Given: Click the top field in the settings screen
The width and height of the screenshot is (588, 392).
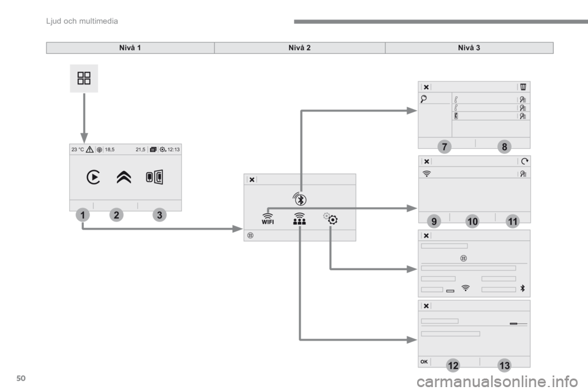Looking at the screenshot, I should [445, 246].
